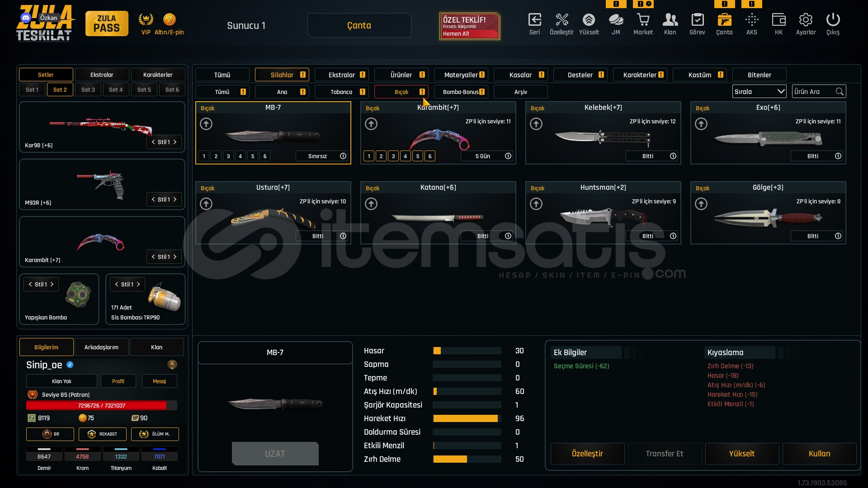This screenshot has width=868, height=488.
Task: Open the Yükselt upgrade icon in top bar
Action: (589, 20)
